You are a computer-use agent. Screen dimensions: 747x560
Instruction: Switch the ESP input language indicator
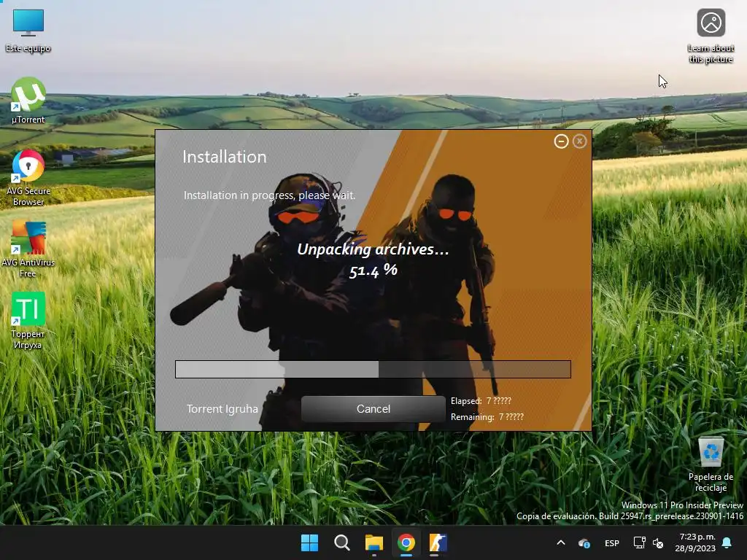click(x=612, y=542)
